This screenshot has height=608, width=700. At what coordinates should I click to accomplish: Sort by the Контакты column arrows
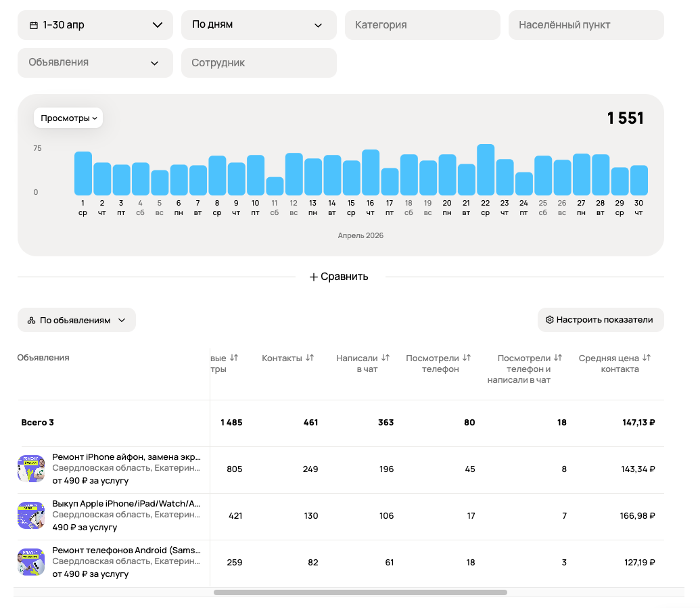point(310,358)
